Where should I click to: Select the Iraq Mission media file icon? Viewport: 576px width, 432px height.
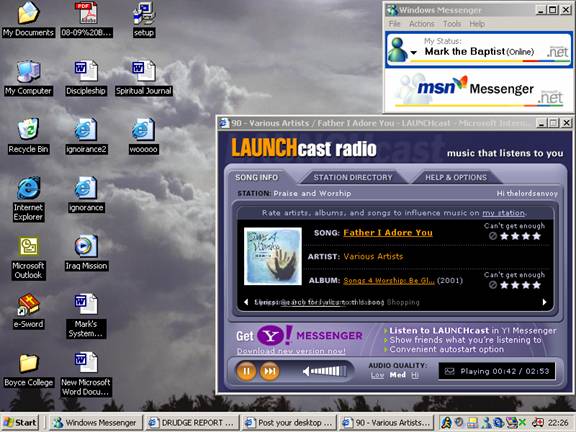click(86, 253)
